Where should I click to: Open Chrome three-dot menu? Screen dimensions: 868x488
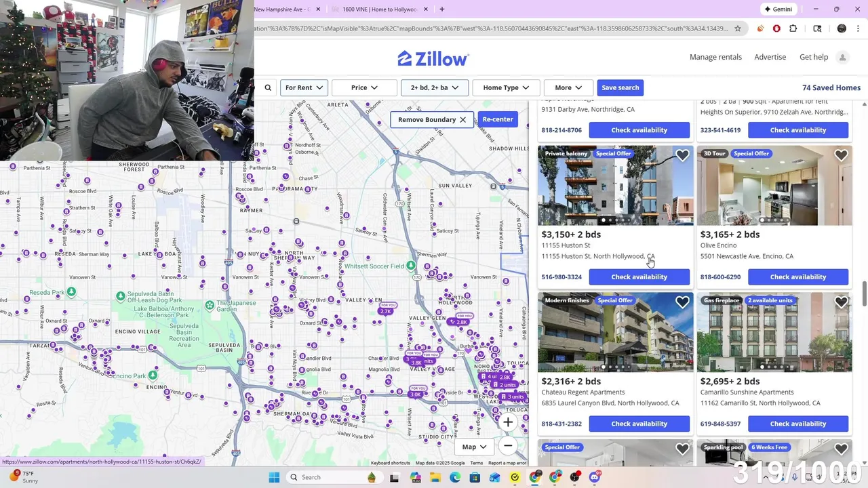[858, 28]
